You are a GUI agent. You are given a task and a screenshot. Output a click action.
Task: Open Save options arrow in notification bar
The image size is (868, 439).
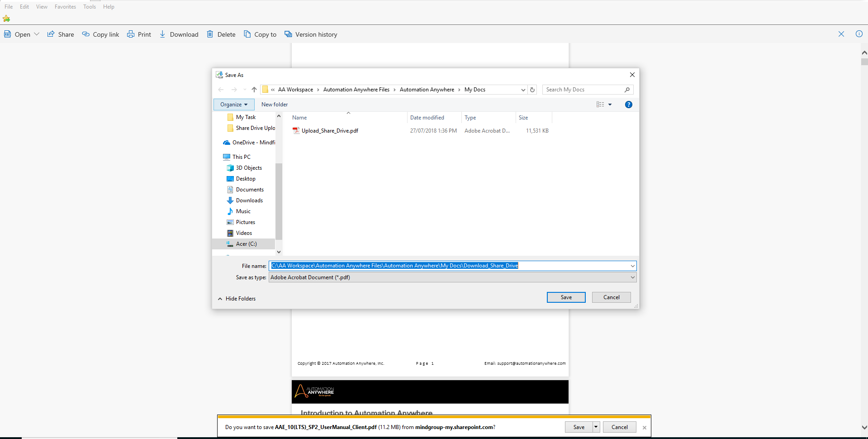[x=596, y=427]
